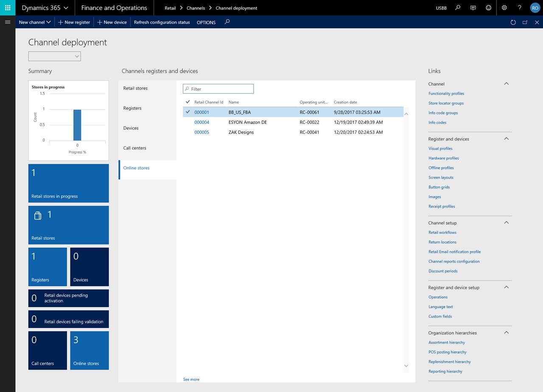Collapse the Organization hierarchies section
This screenshot has width=543, height=392.
pyautogui.click(x=506, y=333)
